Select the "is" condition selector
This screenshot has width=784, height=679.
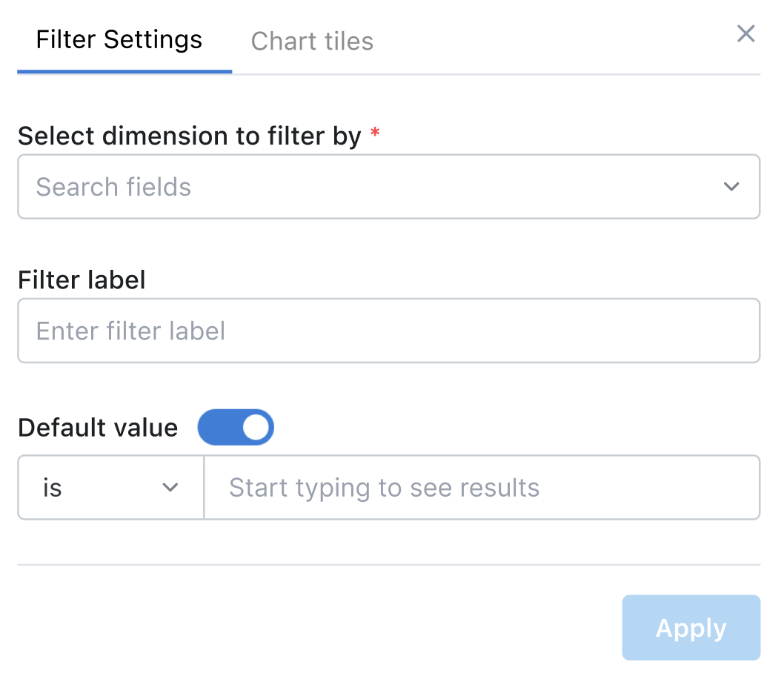pyautogui.click(x=110, y=488)
